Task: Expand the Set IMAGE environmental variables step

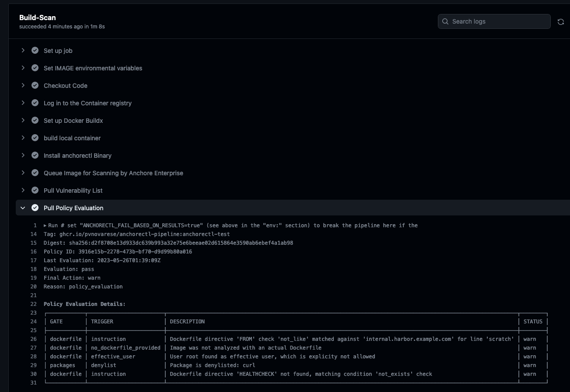Action: (x=23, y=68)
